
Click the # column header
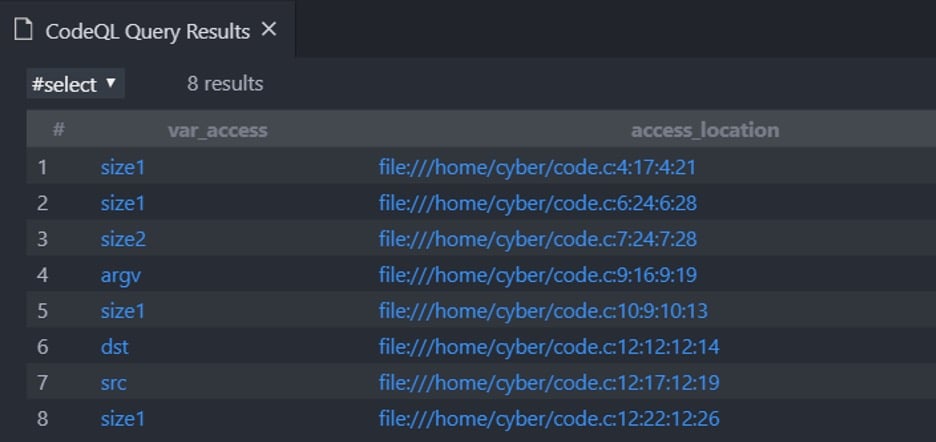tap(58, 129)
